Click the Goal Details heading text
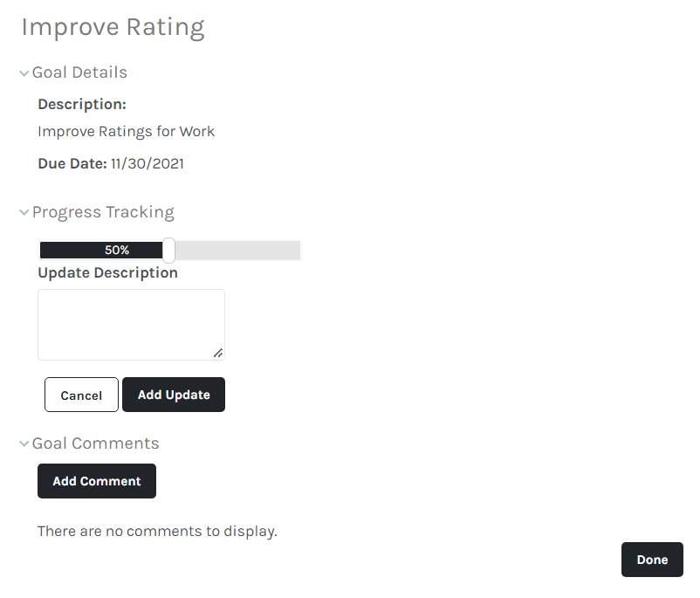This screenshot has width=700, height=598. (79, 72)
